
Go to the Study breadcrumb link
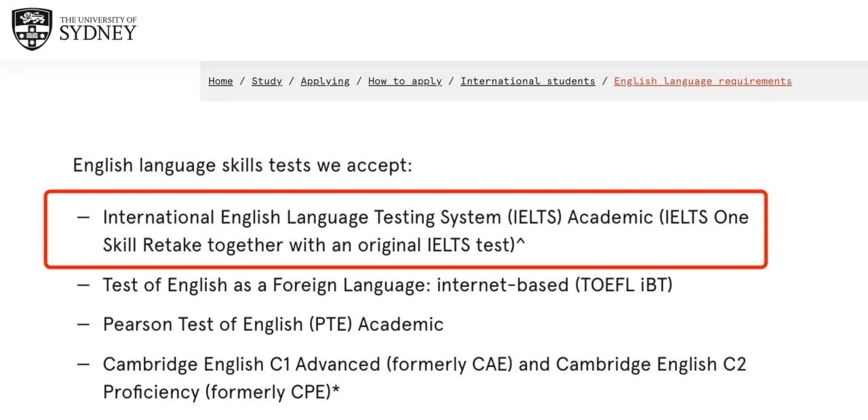tap(267, 81)
